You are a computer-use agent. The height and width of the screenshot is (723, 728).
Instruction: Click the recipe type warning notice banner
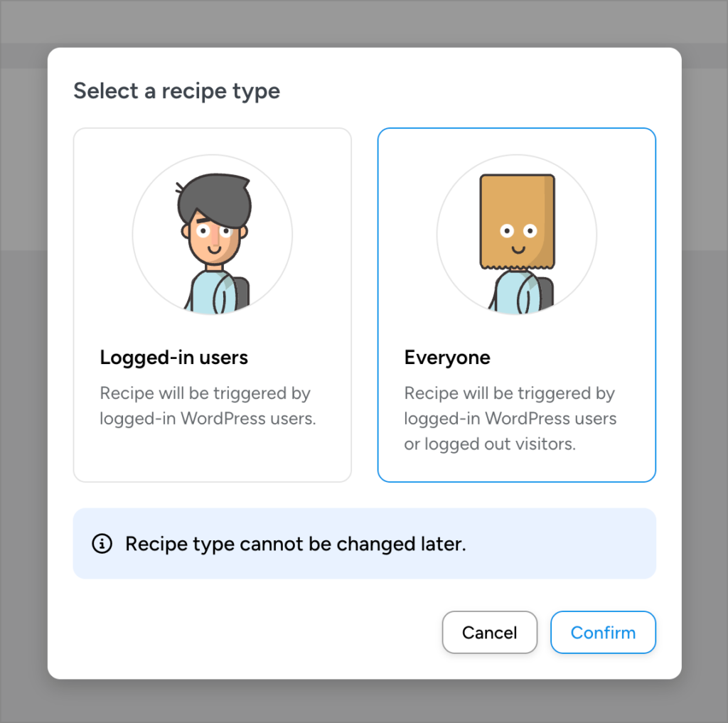tap(364, 542)
